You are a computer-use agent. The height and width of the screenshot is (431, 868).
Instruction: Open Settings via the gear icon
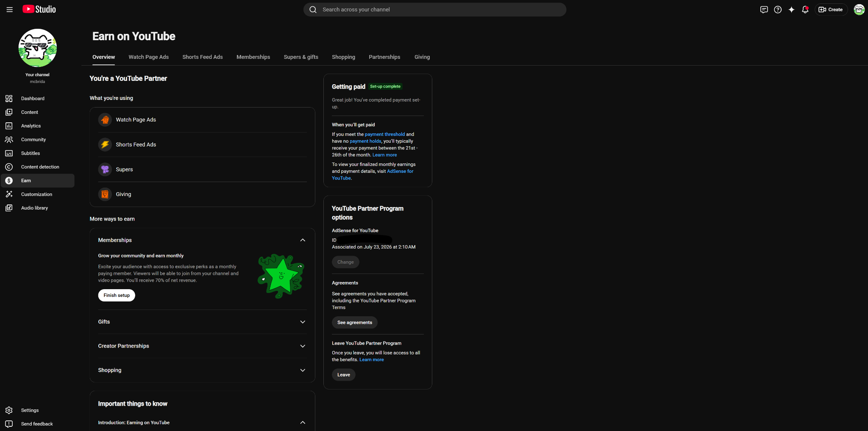pyautogui.click(x=9, y=410)
